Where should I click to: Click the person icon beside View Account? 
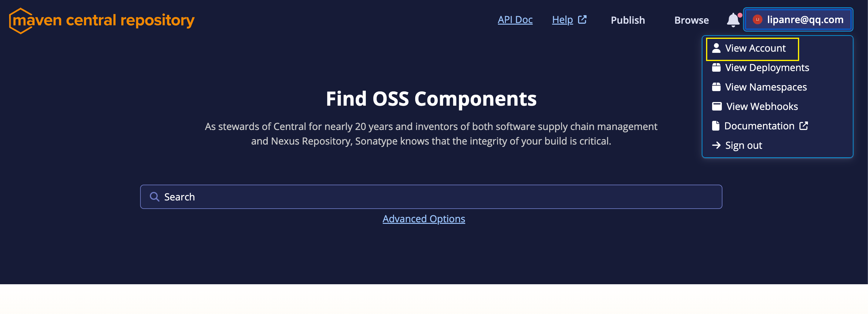[716, 48]
